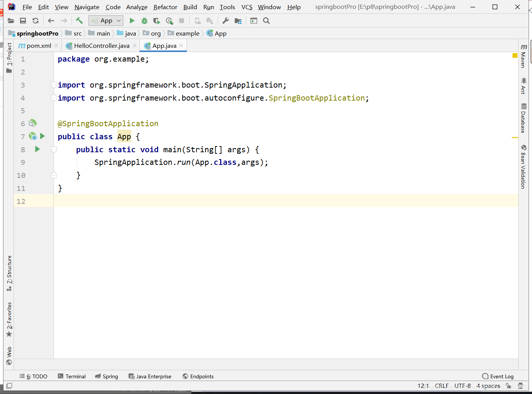
Task: Click the example breadcrumb folder
Action: (x=184, y=33)
